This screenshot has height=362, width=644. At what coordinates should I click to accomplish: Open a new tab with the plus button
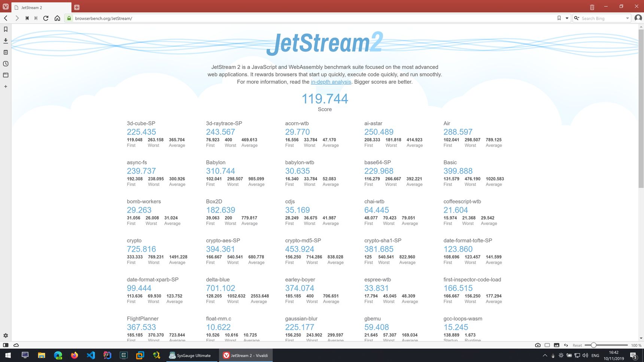coord(77,7)
